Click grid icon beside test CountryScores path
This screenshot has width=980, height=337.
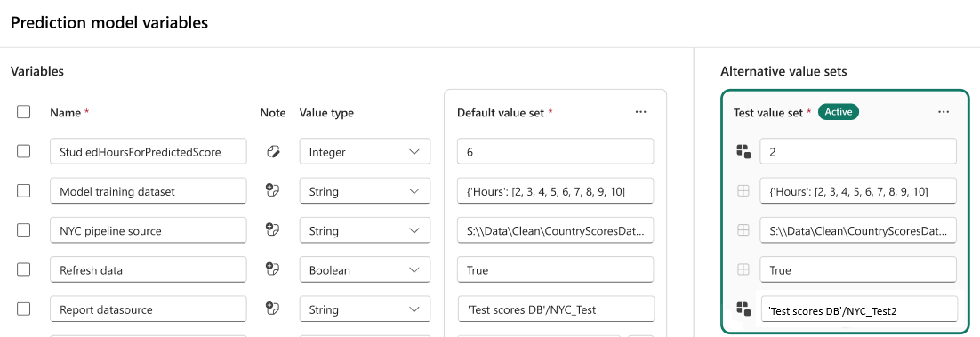743,230
